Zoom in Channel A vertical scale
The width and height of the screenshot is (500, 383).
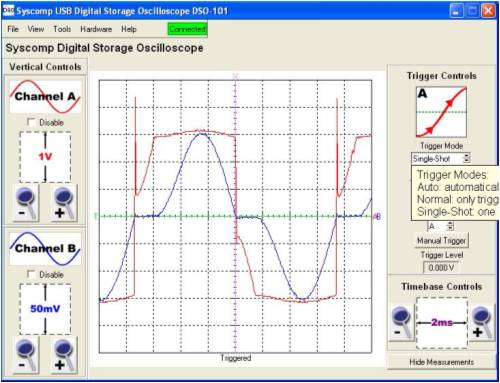(65, 203)
